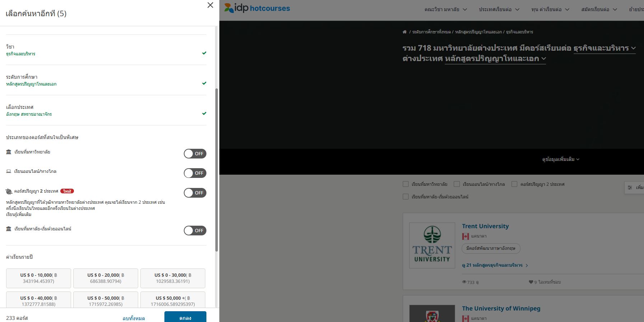Toggle the เรียนที่มหาลัย-เริ่มด้วยออนไลน์ switch
644x322 pixels.
pos(195,231)
